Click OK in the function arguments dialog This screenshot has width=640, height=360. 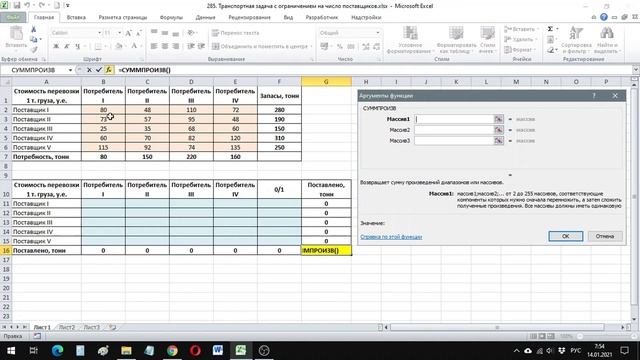(x=565, y=236)
